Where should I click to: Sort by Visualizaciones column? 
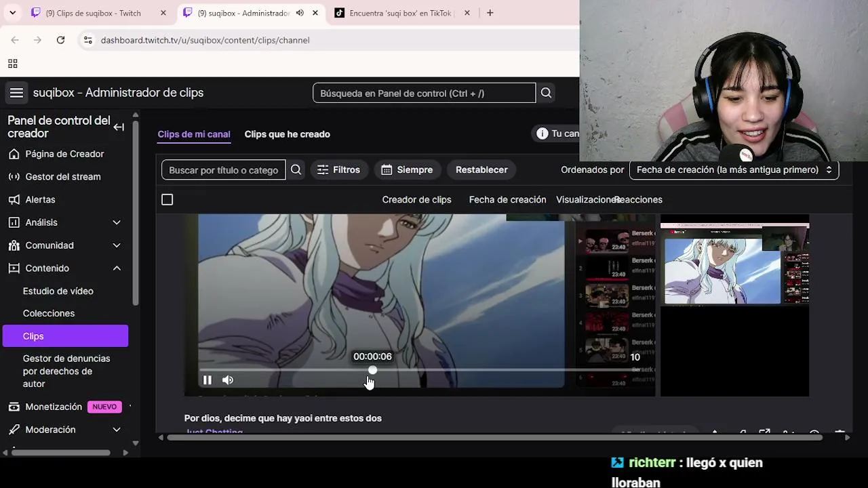(586, 199)
